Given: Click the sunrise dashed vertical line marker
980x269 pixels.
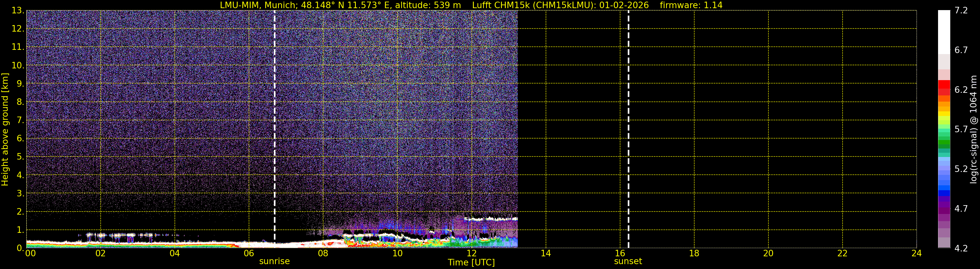Looking at the screenshot, I should click(x=275, y=129).
